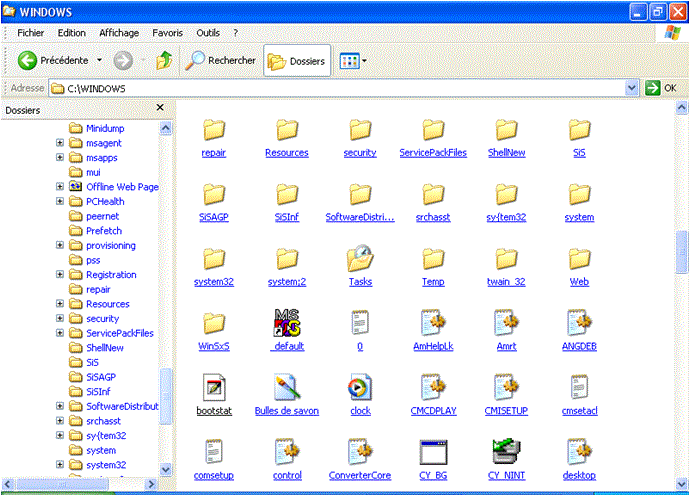
Task: Select SiSAGP in the folder tree
Action: pyautogui.click(x=101, y=377)
